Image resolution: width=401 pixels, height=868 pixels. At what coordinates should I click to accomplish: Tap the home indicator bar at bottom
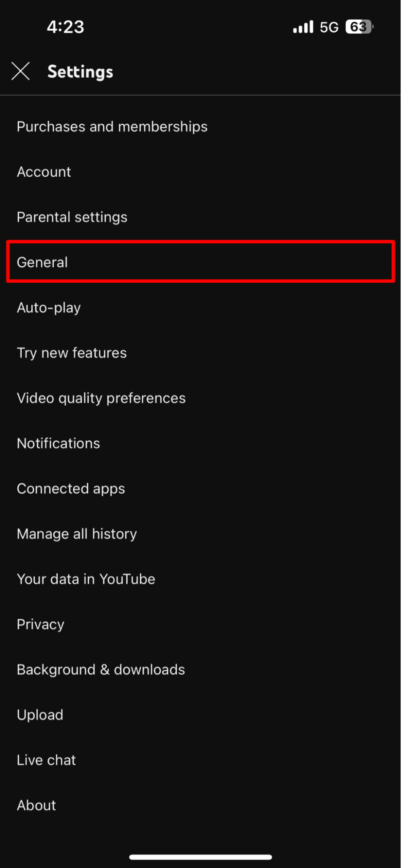200,856
